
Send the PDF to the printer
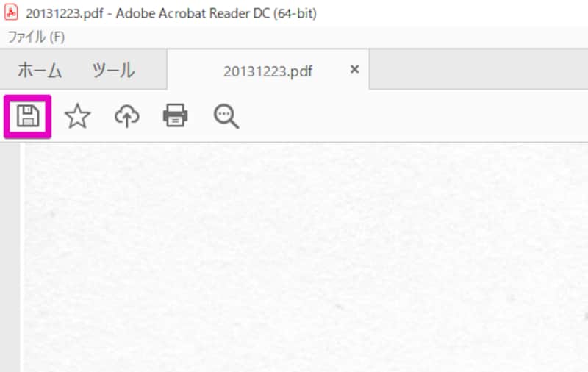pyautogui.click(x=176, y=115)
